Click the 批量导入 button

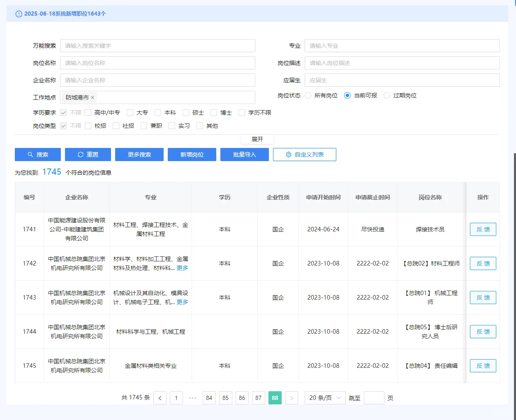[245, 155]
